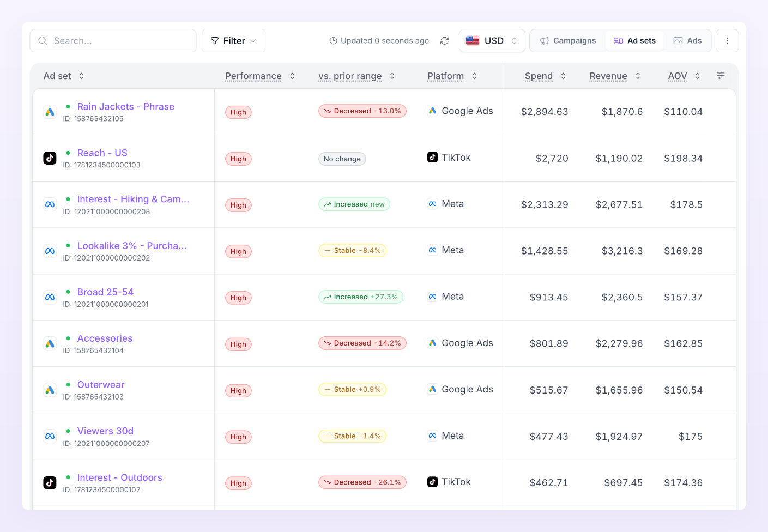The height and width of the screenshot is (532, 768).
Task: Search ad sets input field
Action: click(x=113, y=41)
